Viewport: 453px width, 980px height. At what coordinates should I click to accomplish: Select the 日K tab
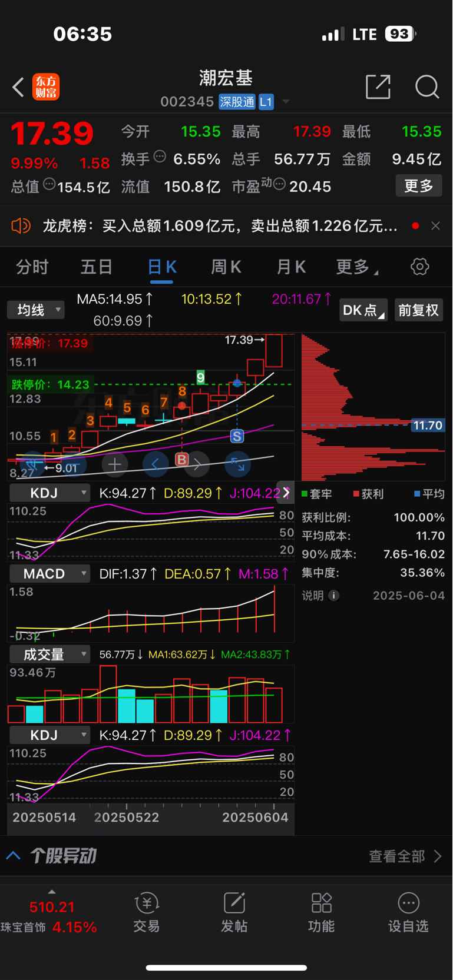[x=161, y=267]
